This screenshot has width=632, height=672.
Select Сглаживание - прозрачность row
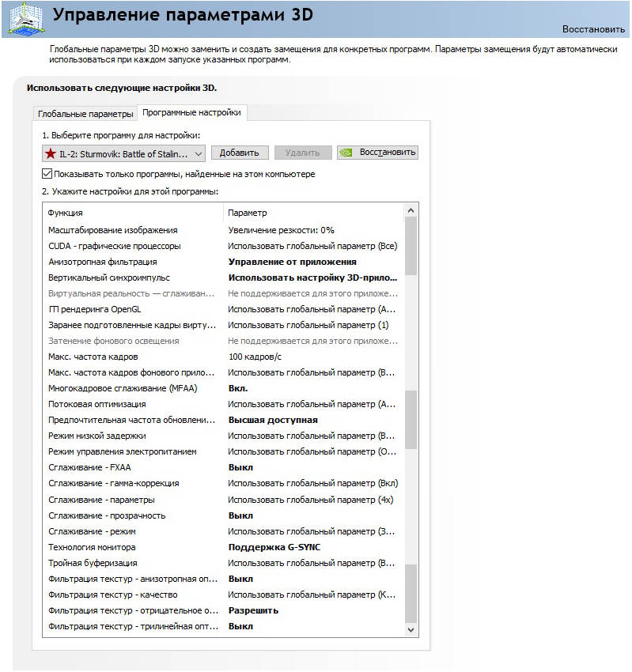tap(223, 516)
